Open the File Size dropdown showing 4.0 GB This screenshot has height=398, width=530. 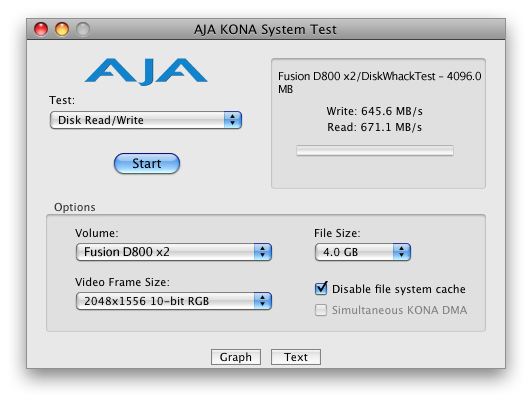click(x=363, y=252)
